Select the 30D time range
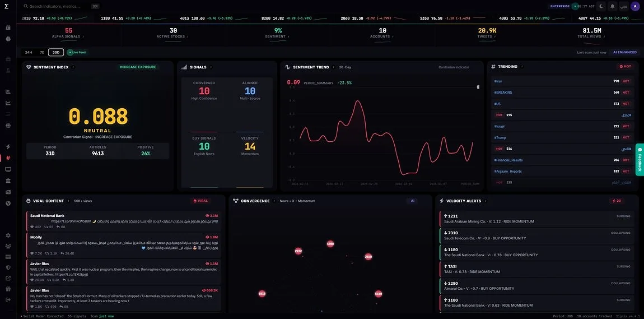The width and height of the screenshot is (644, 319). 56,52
